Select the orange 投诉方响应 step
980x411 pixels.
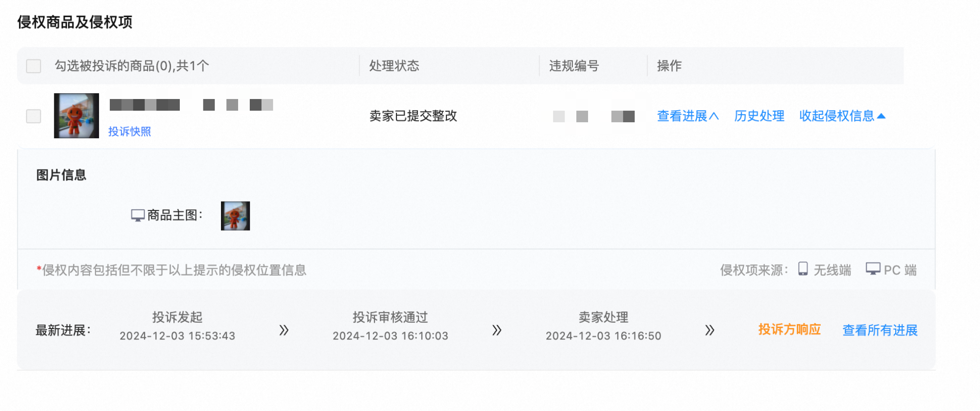click(789, 330)
